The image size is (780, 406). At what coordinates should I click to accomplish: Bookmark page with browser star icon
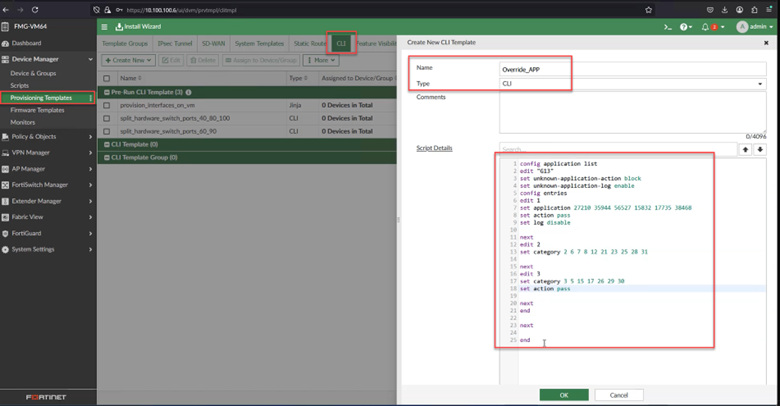click(x=648, y=9)
